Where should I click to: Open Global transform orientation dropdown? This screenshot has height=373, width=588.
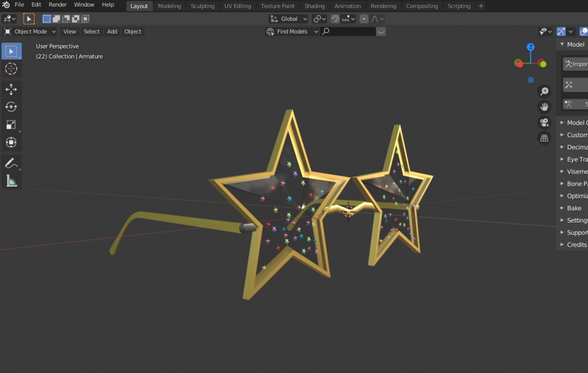pos(289,19)
